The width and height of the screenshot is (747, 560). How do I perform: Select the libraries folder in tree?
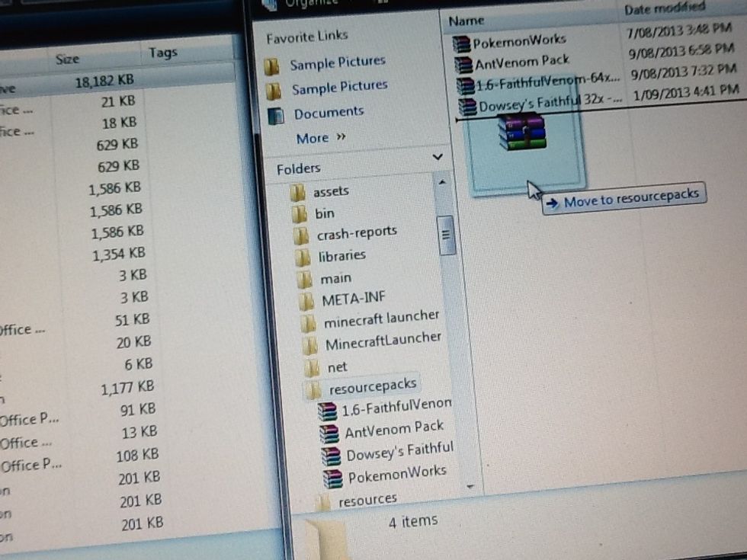342,256
